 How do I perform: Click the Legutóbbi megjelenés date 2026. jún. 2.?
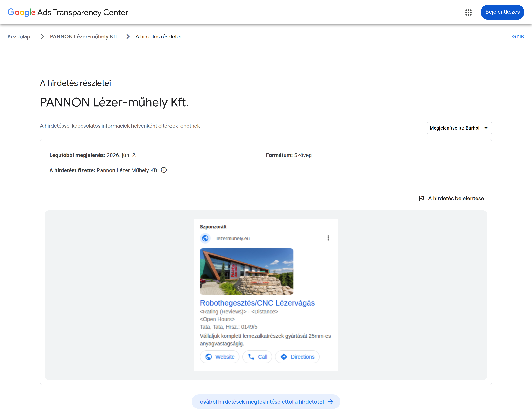122,155
